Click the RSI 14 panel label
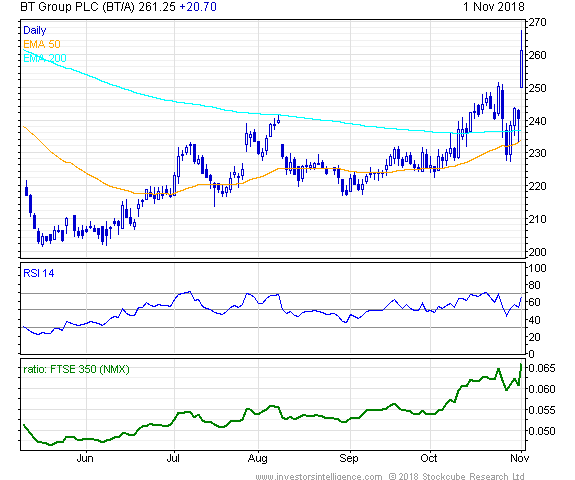The width and height of the screenshot is (575, 480). [39, 273]
